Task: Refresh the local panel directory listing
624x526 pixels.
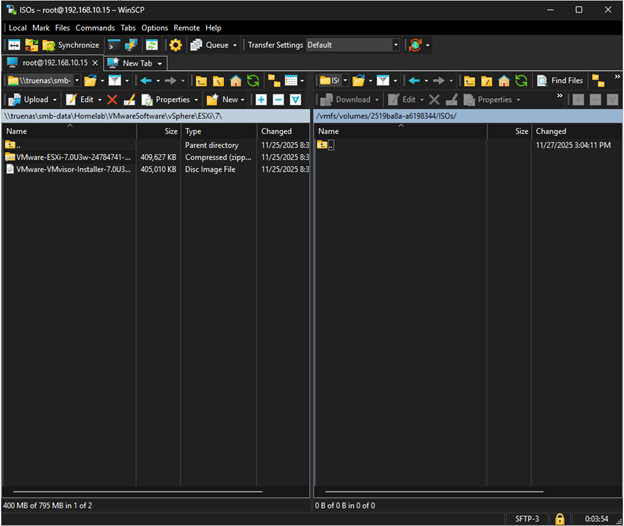Action: 253,81
